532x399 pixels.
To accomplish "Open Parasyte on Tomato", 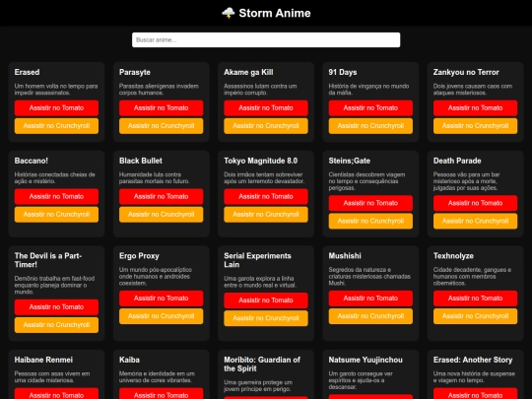I will click(162, 108).
